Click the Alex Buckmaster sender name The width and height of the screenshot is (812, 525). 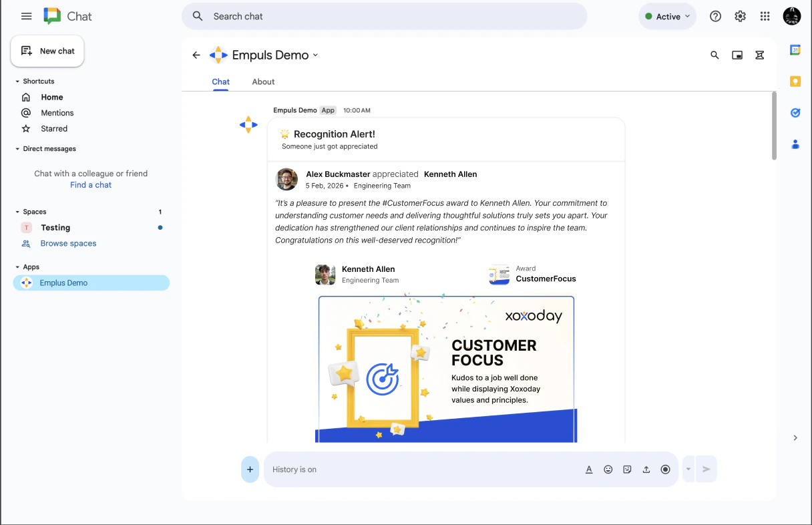tap(338, 174)
